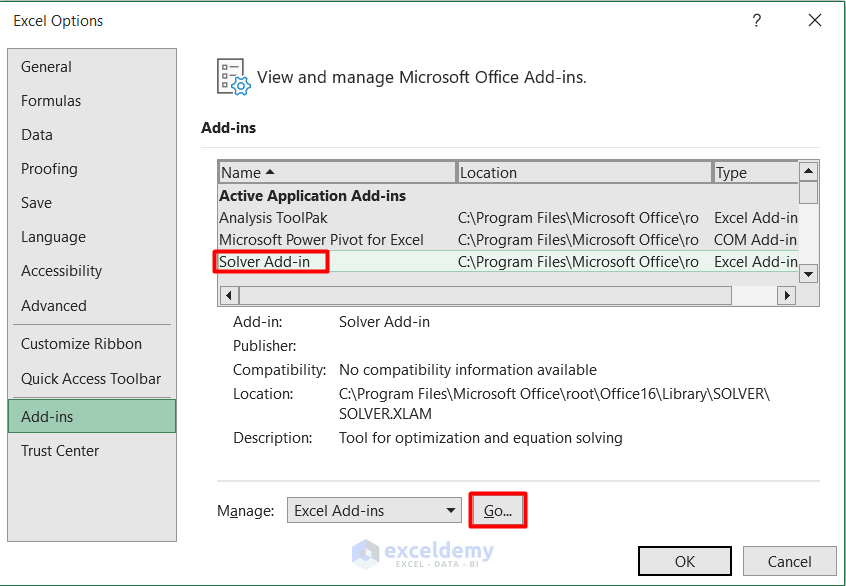Open the General options category
Screen dimensions: 846x586
[x=47, y=67]
